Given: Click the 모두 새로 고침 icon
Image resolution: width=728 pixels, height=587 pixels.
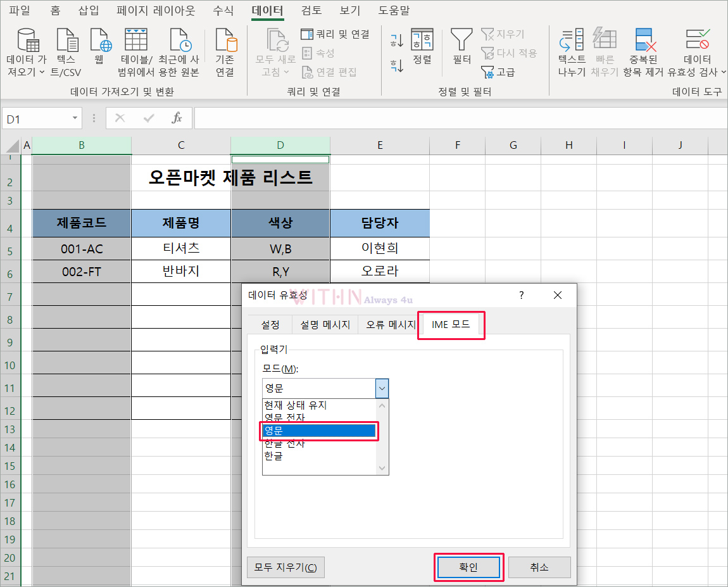Looking at the screenshot, I should (277, 40).
